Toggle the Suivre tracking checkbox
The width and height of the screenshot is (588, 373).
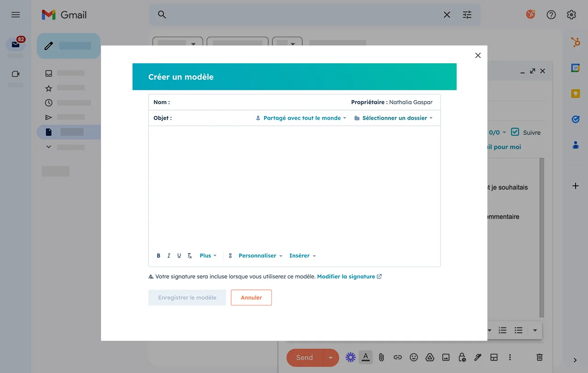coord(515,132)
